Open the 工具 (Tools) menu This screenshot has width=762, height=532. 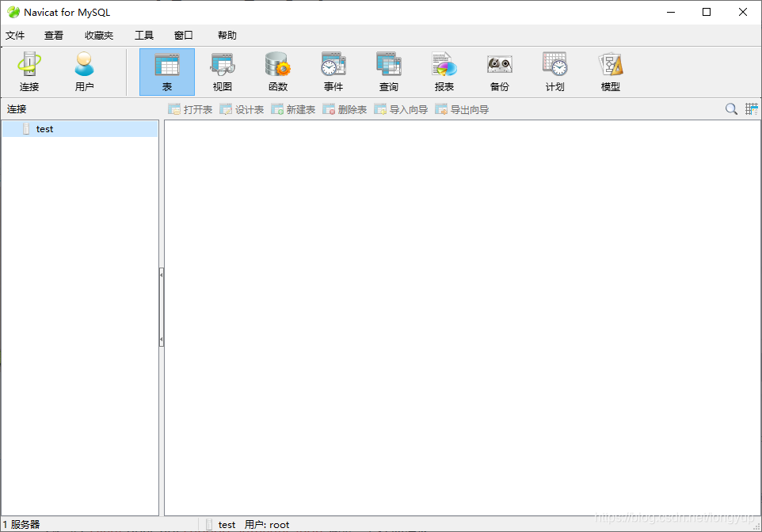144,36
